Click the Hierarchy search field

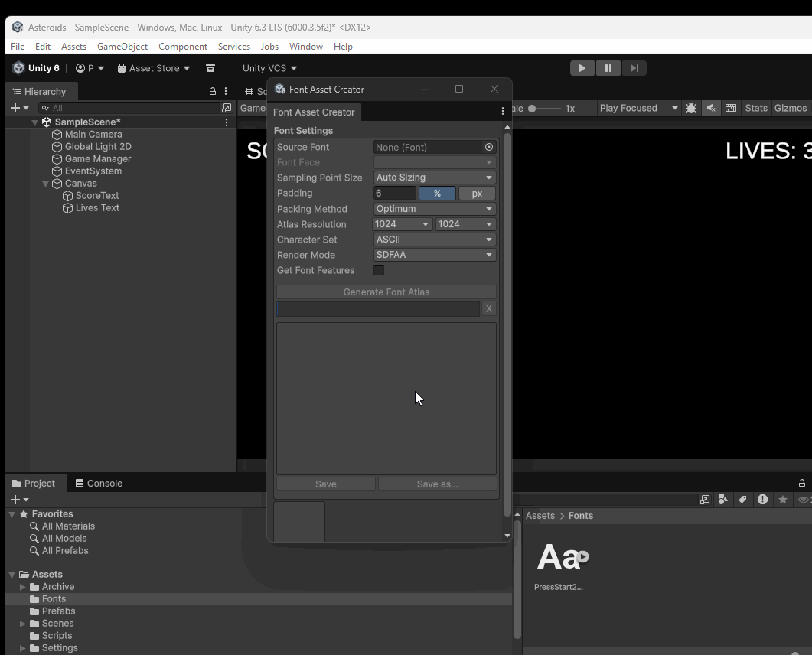tap(129, 108)
